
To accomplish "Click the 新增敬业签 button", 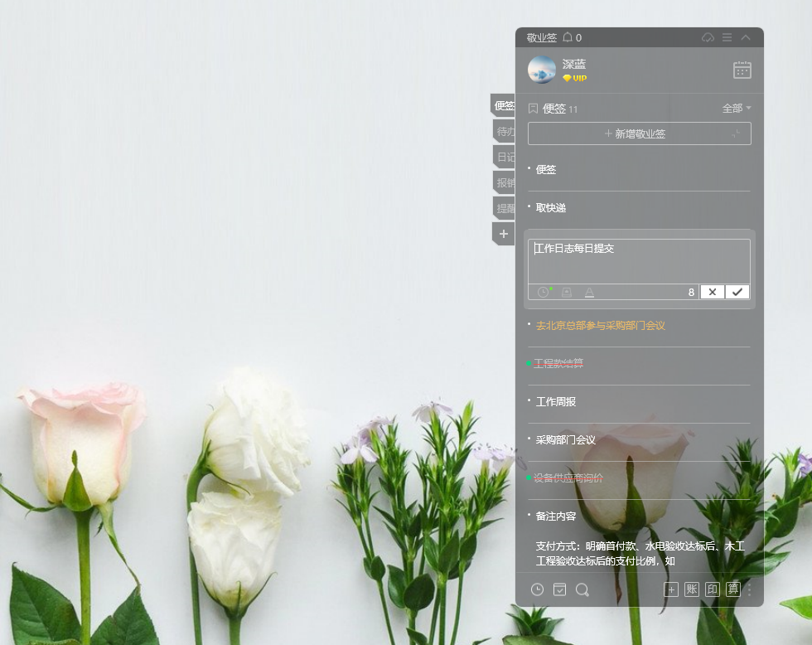I will [x=638, y=133].
